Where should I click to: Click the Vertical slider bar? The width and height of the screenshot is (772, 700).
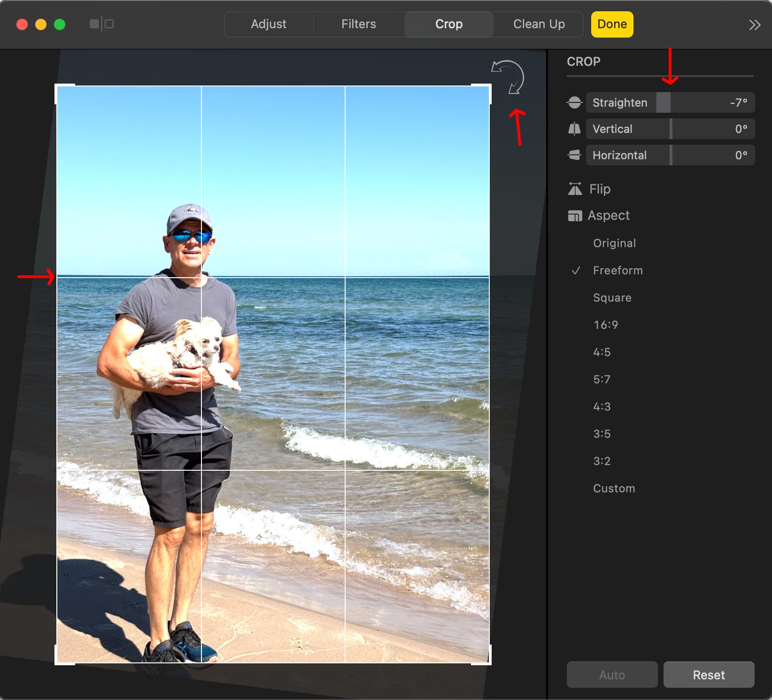(x=670, y=129)
